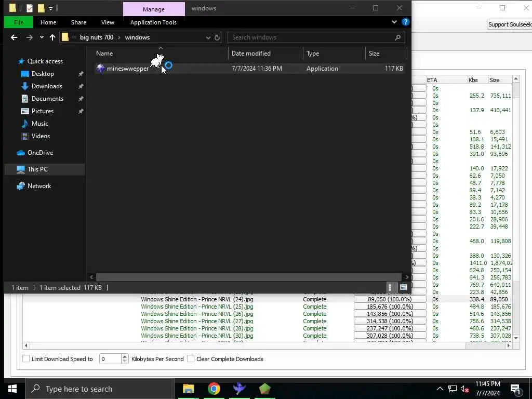Open Network in the navigation pane

click(39, 186)
